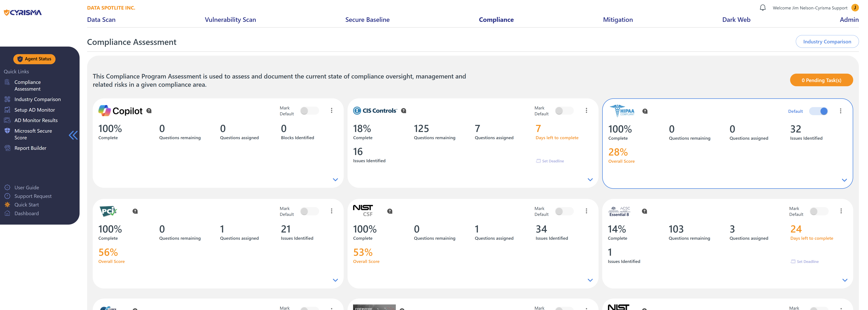Open the Data Scan tab

tap(101, 20)
